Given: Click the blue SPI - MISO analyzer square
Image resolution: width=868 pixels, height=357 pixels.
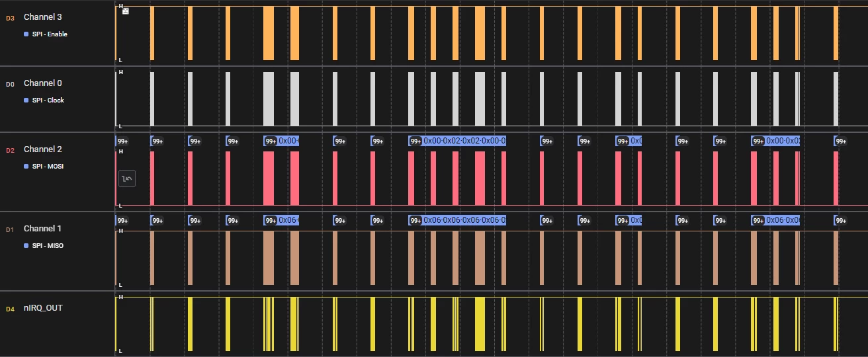Looking at the screenshot, I should point(26,246).
